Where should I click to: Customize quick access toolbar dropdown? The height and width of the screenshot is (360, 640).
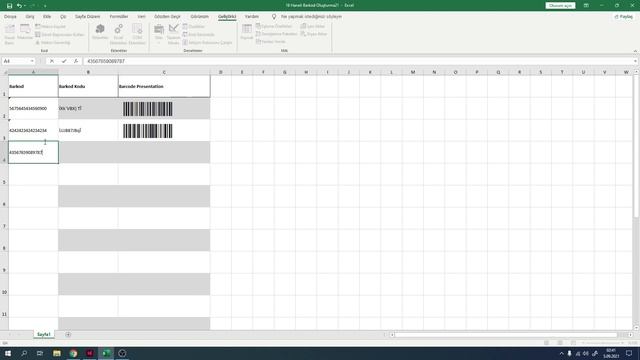pos(45,6)
